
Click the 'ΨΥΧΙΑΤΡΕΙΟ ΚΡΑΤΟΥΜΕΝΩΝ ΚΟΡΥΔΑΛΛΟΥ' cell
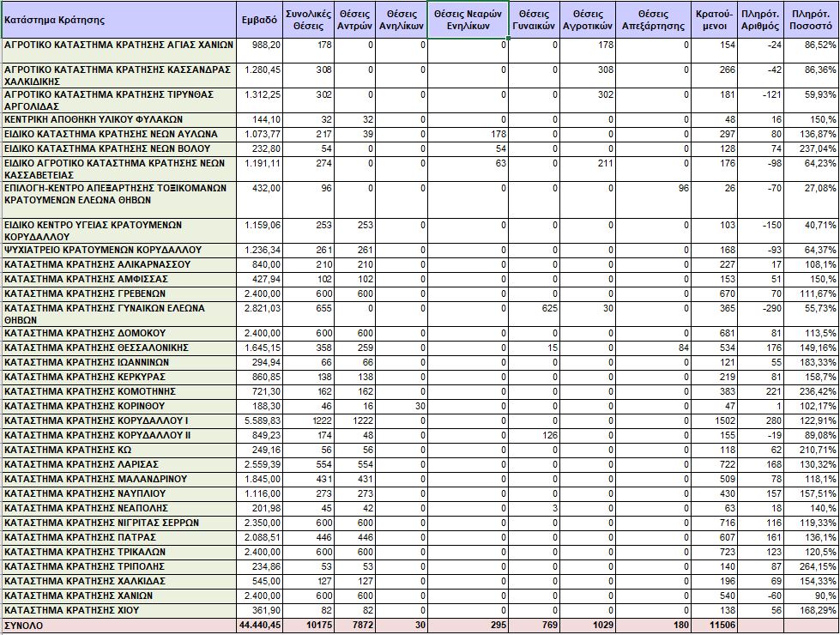pyautogui.click(x=118, y=250)
